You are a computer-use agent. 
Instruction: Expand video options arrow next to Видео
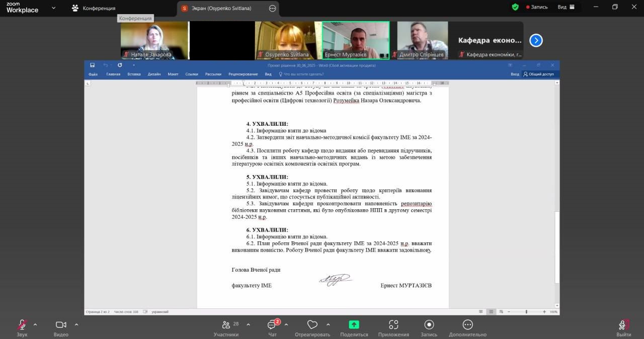tap(76, 324)
